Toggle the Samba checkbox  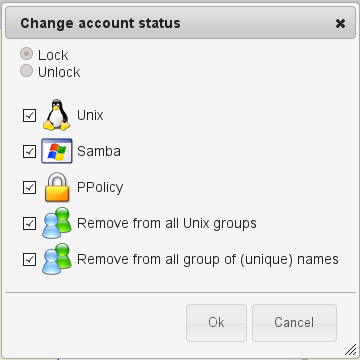point(29,151)
